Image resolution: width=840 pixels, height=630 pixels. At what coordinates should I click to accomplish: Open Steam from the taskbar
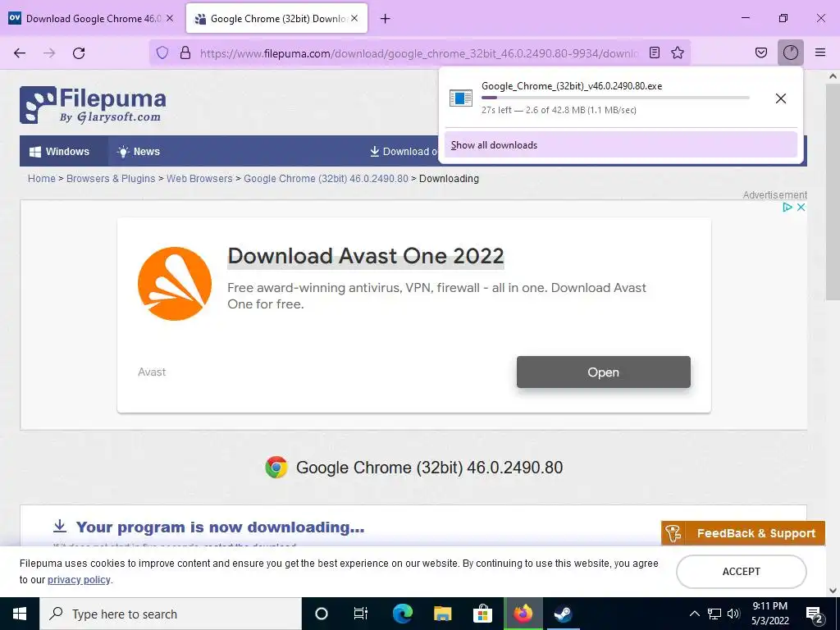[563, 614]
